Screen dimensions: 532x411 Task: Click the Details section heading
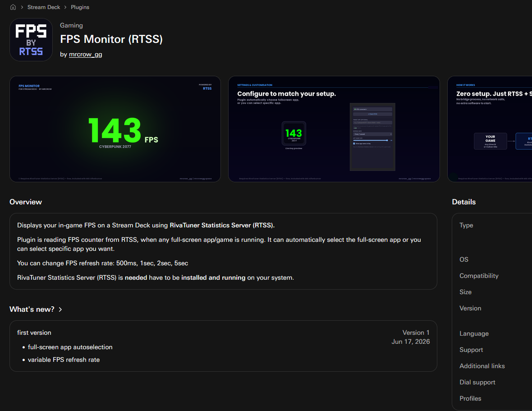pyautogui.click(x=464, y=202)
